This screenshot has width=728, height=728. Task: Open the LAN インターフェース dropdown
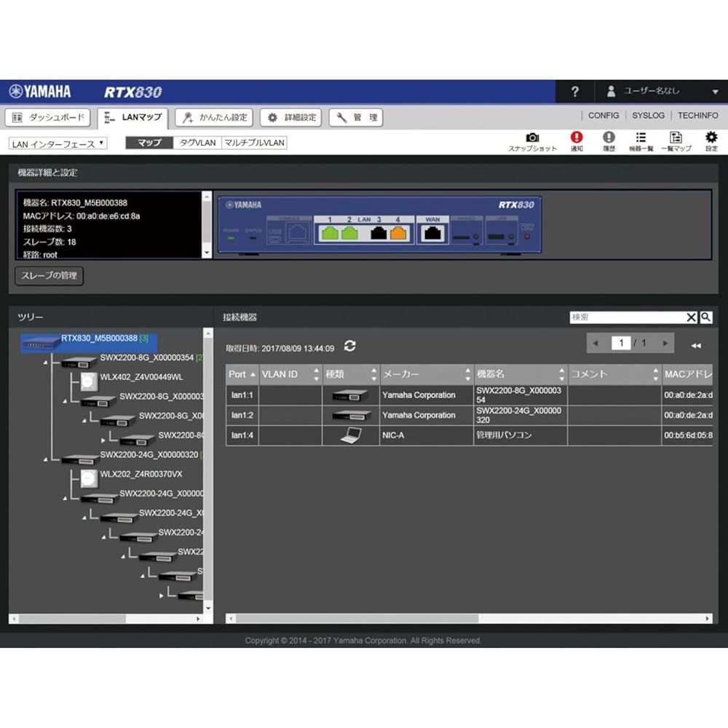click(58, 143)
